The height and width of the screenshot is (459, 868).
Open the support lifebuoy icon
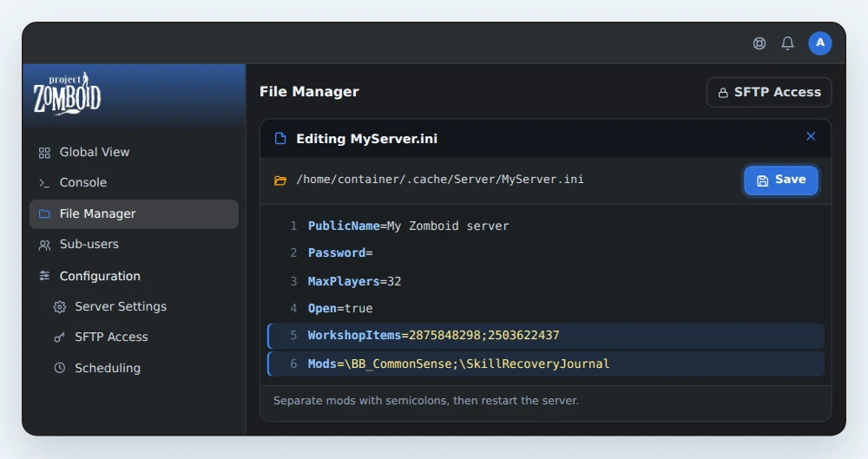point(759,43)
